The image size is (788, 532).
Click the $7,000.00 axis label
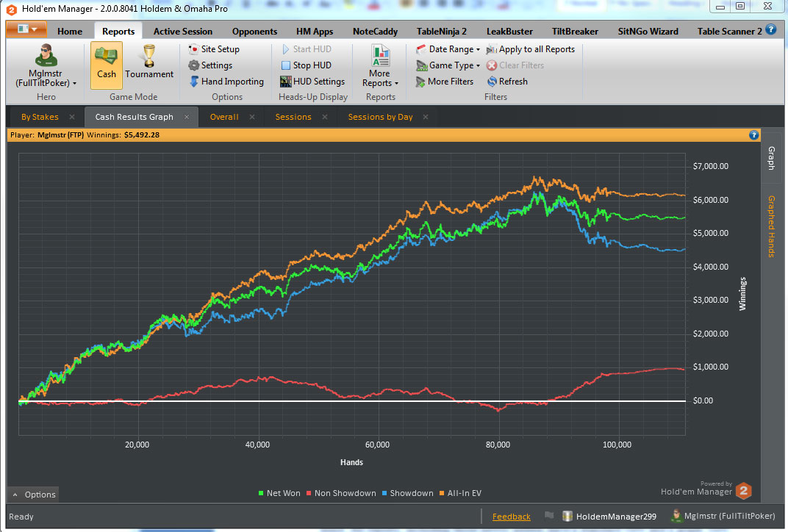click(710, 166)
